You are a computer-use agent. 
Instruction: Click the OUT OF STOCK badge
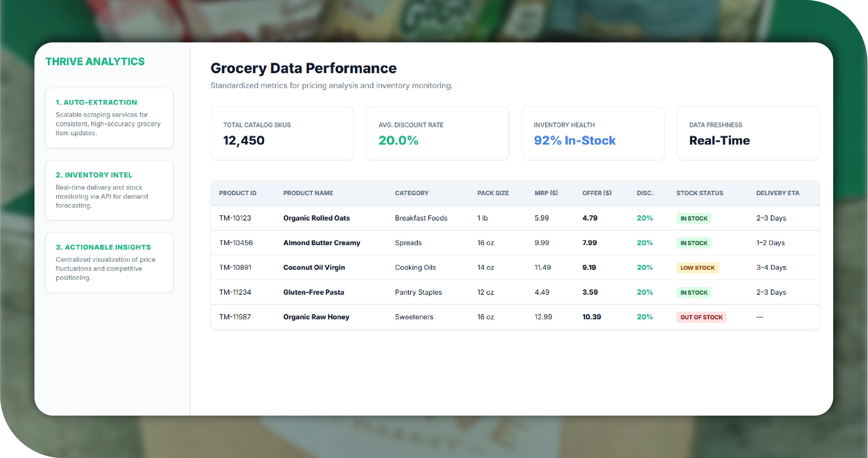[701, 317]
